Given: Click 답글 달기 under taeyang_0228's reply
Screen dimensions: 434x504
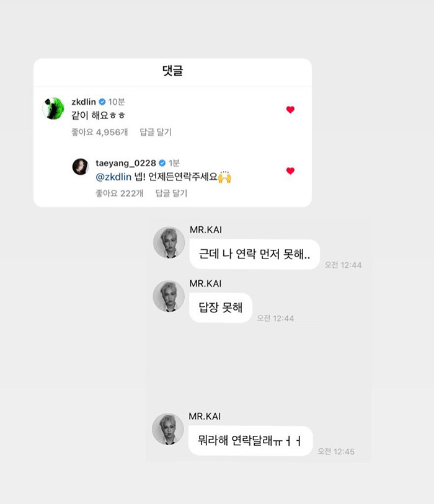Looking at the screenshot, I should tap(171, 193).
